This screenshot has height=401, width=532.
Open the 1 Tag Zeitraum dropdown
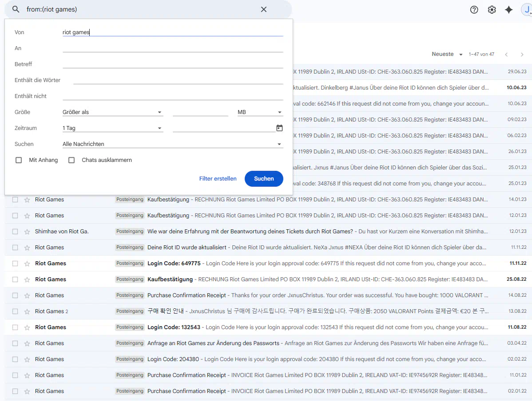tap(113, 128)
